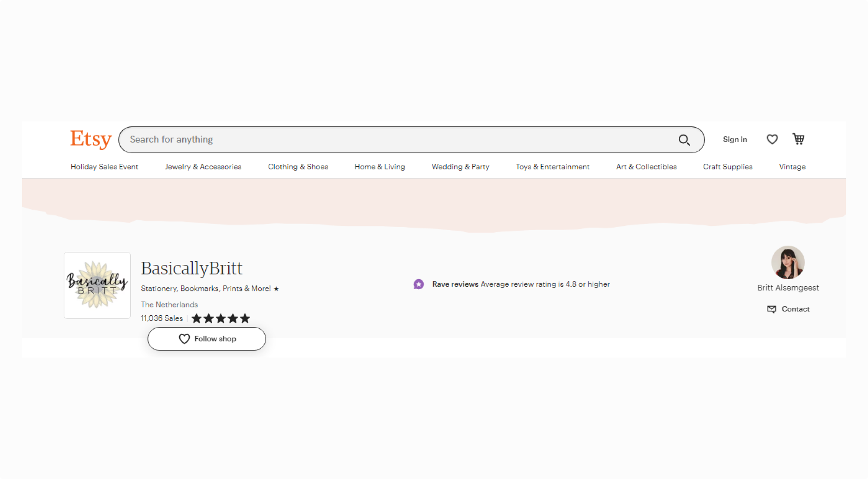This screenshot has height=479, width=868.
Task: Click Britt Alsemgeest's profile photo
Action: click(788, 263)
